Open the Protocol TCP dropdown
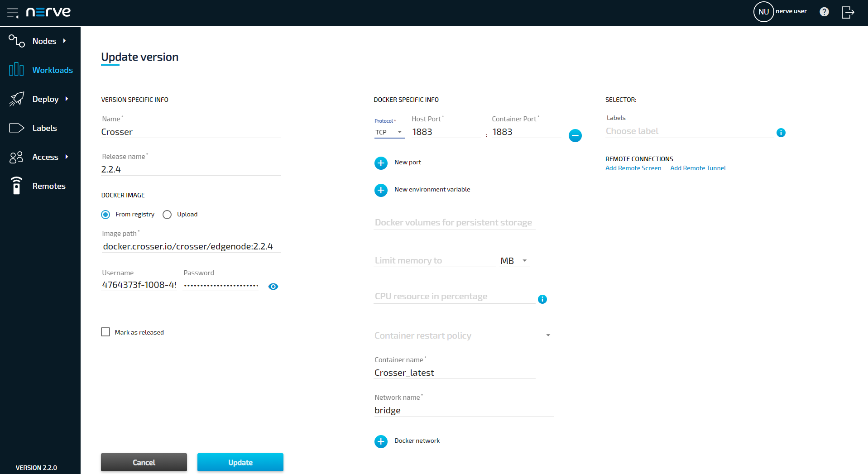Image resolution: width=868 pixels, height=474 pixels. point(389,132)
